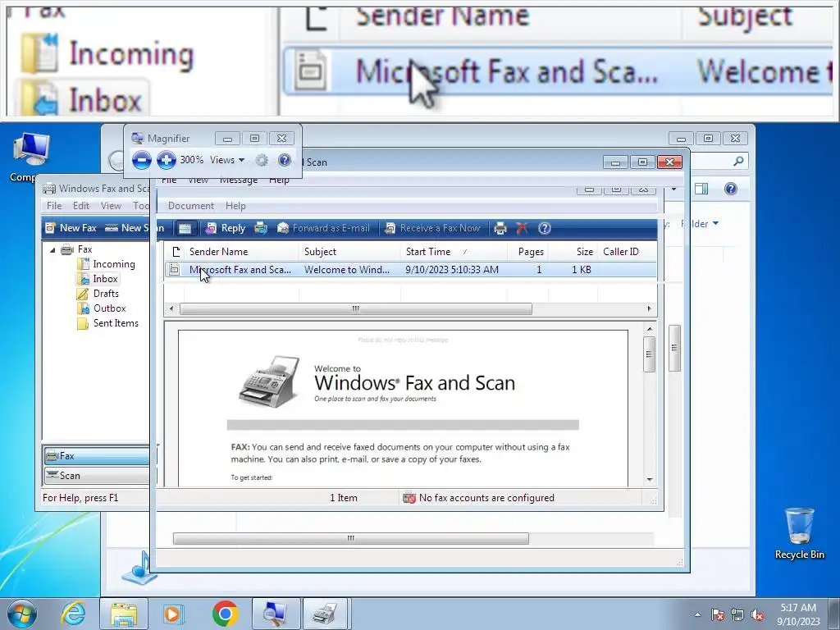Screen dimensions: 840x630
Task: Click the muted volume tray icon
Action: 757,614
